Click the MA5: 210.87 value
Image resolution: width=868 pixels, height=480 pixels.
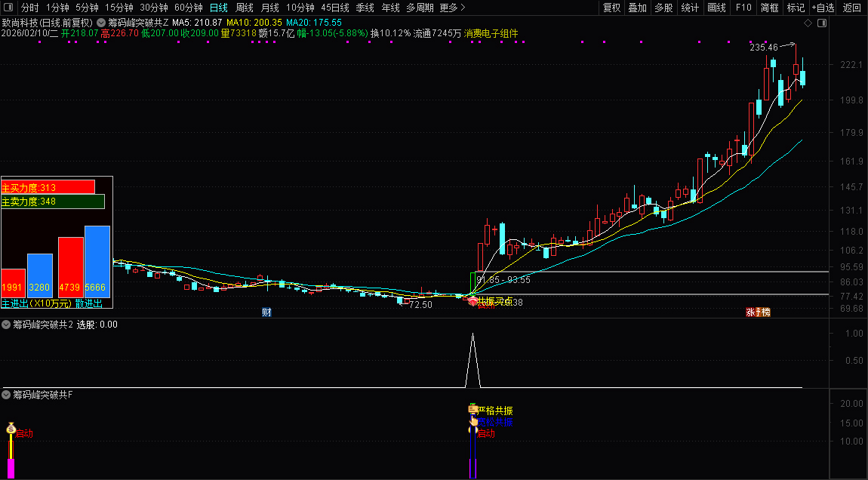coord(197,23)
